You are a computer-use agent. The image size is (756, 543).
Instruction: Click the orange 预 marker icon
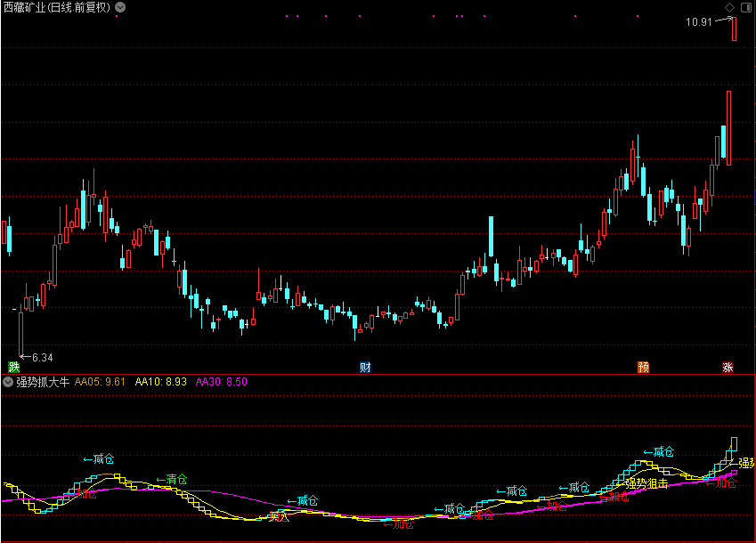coord(643,367)
